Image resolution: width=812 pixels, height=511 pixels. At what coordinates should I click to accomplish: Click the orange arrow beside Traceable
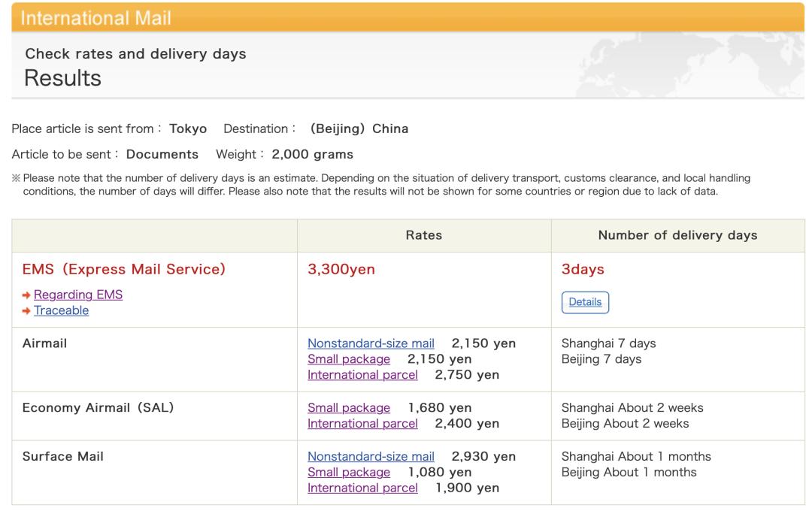pyautogui.click(x=27, y=311)
